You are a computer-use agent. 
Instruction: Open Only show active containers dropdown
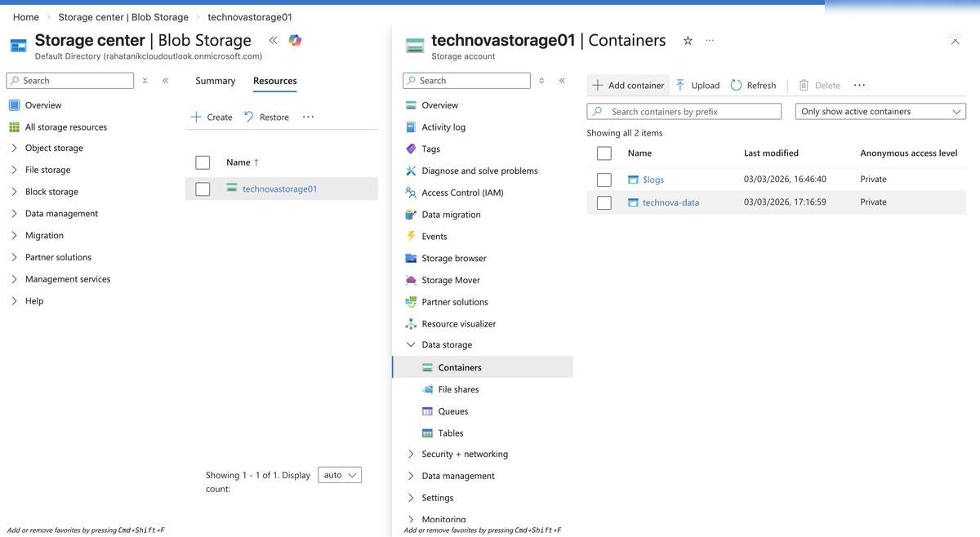(880, 112)
